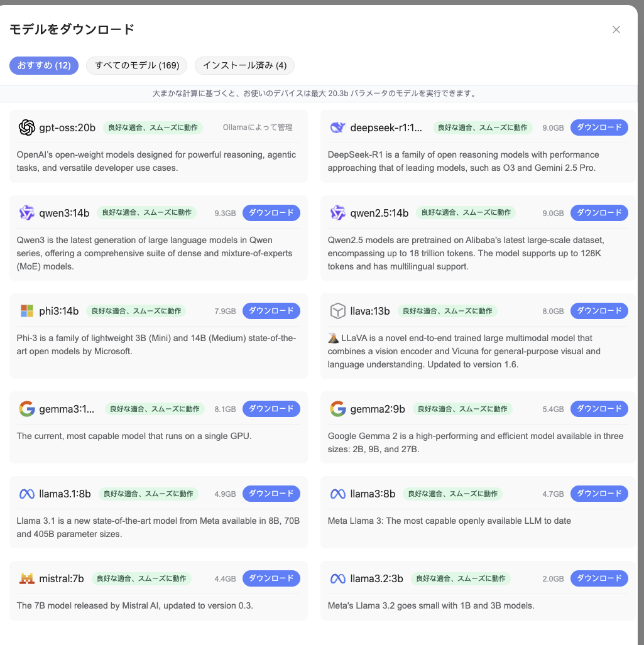Click the compatibility badge on phi3:14b
Image resolution: width=644 pixels, height=645 pixels.
[136, 311]
